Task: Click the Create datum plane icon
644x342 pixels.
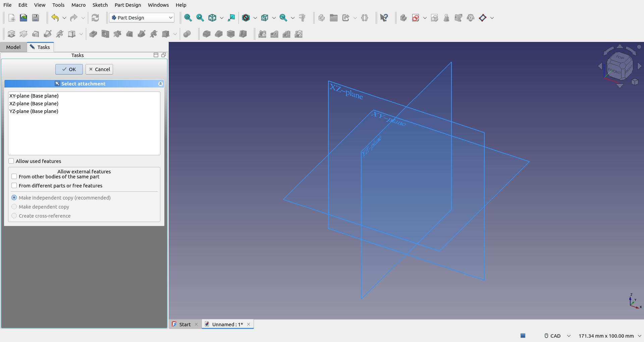Action: pyautogui.click(x=483, y=18)
